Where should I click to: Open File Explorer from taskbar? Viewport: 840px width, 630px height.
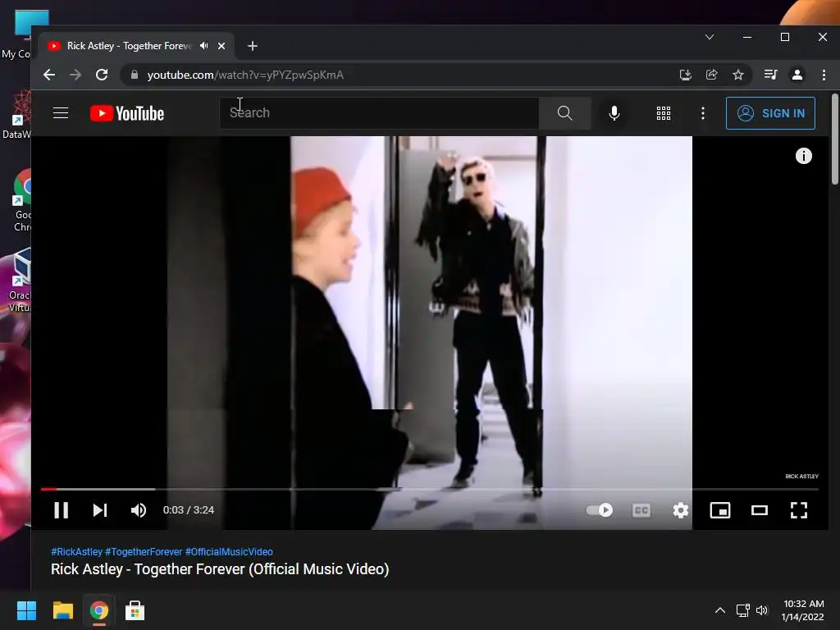point(62,610)
